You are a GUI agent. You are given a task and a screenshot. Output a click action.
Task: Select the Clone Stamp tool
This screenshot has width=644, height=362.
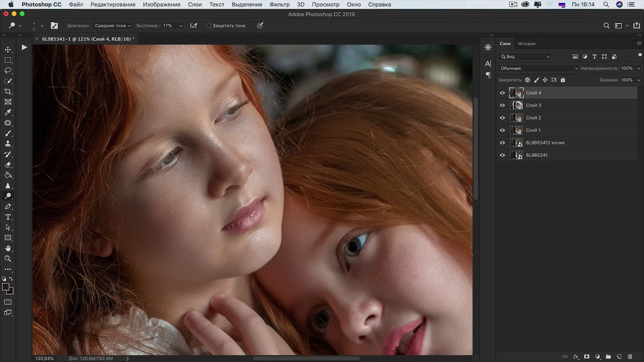point(8,144)
